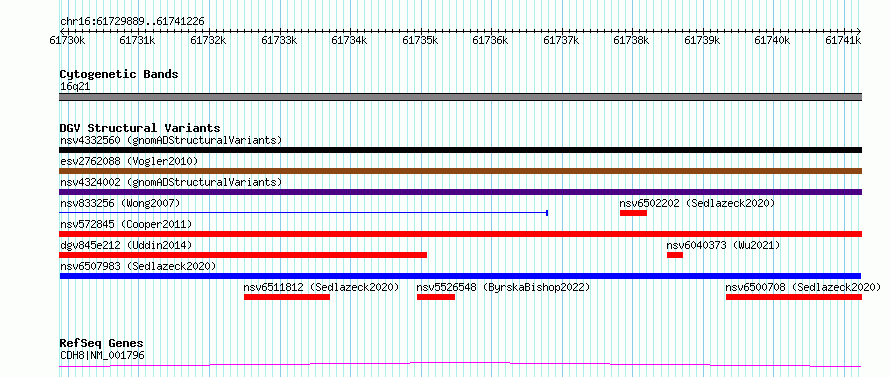Open the nsv833256 (Wong2007) label
The height and width of the screenshot is (377, 890).
pos(120,203)
